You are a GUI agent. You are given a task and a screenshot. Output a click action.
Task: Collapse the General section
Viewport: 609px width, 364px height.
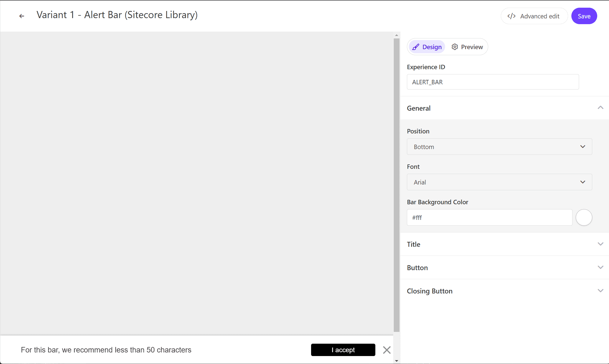(600, 108)
